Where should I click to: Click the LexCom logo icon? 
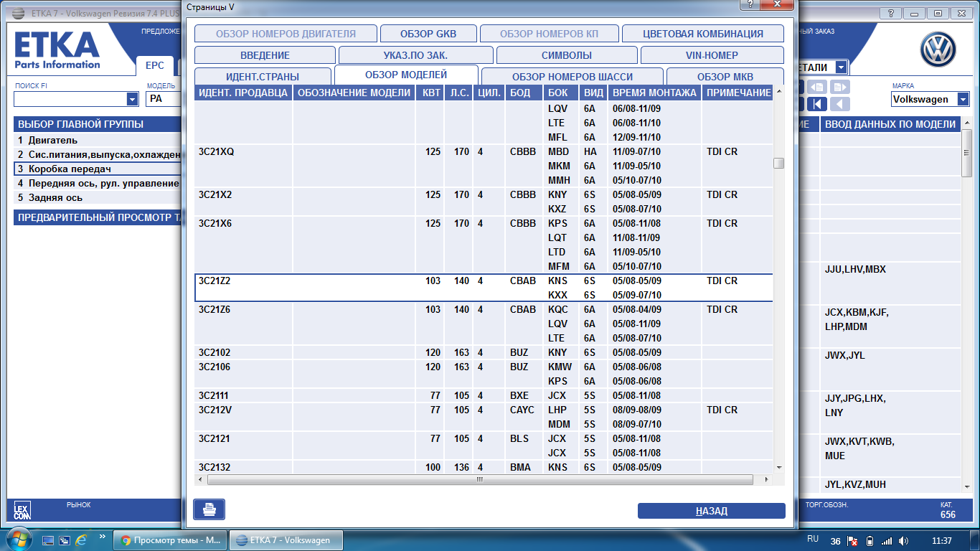(22, 510)
